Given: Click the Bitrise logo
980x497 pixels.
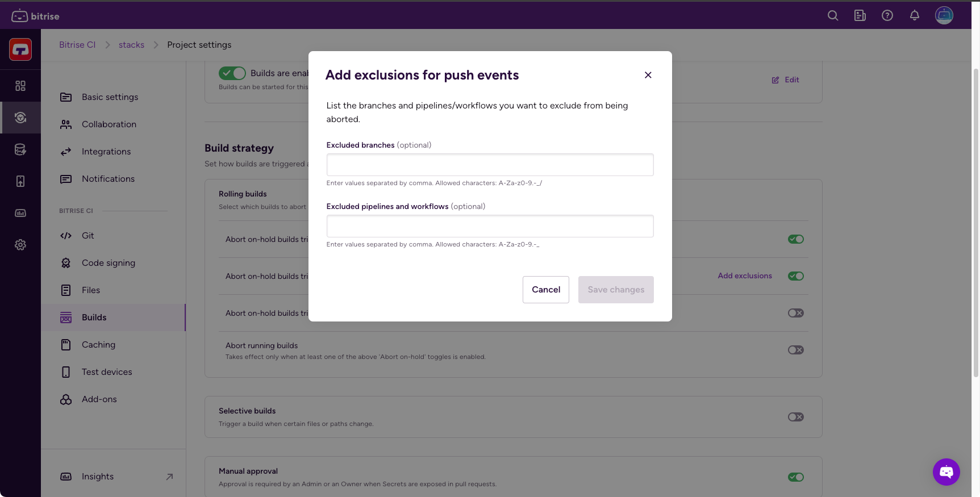Looking at the screenshot, I should [x=35, y=16].
